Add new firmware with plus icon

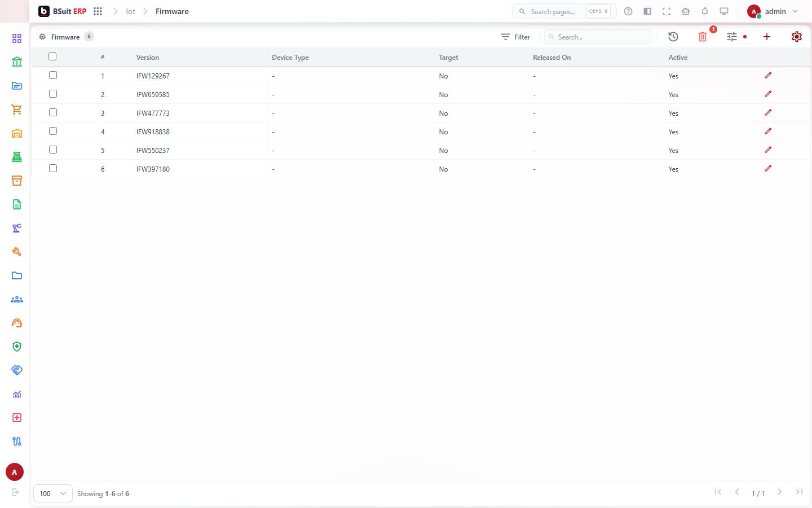pyautogui.click(x=767, y=37)
